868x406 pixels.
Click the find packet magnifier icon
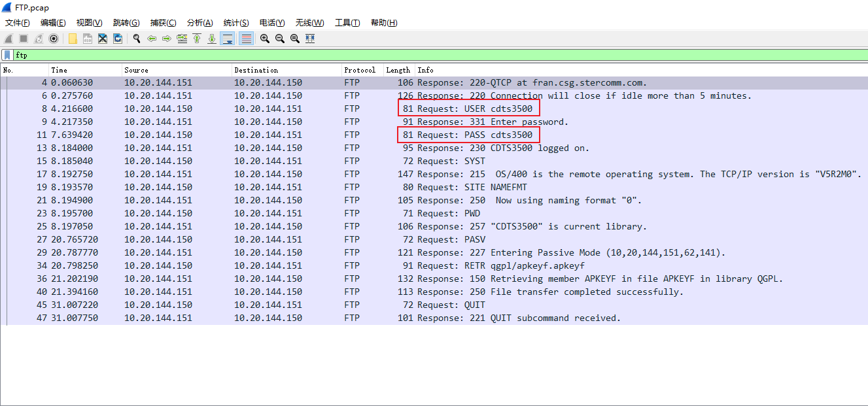137,39
